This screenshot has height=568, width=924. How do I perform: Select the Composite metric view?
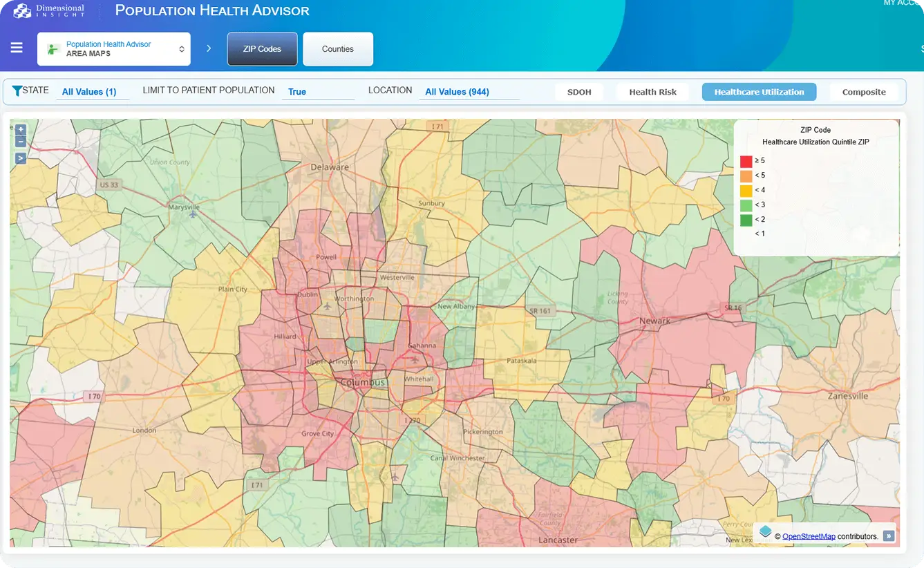[x=863, y=92]
